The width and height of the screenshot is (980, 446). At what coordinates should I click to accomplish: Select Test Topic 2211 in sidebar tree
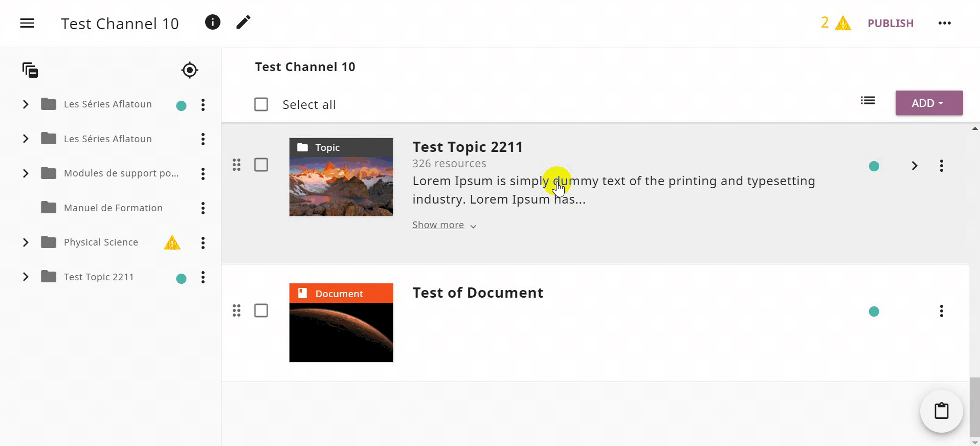coord(99,277)
